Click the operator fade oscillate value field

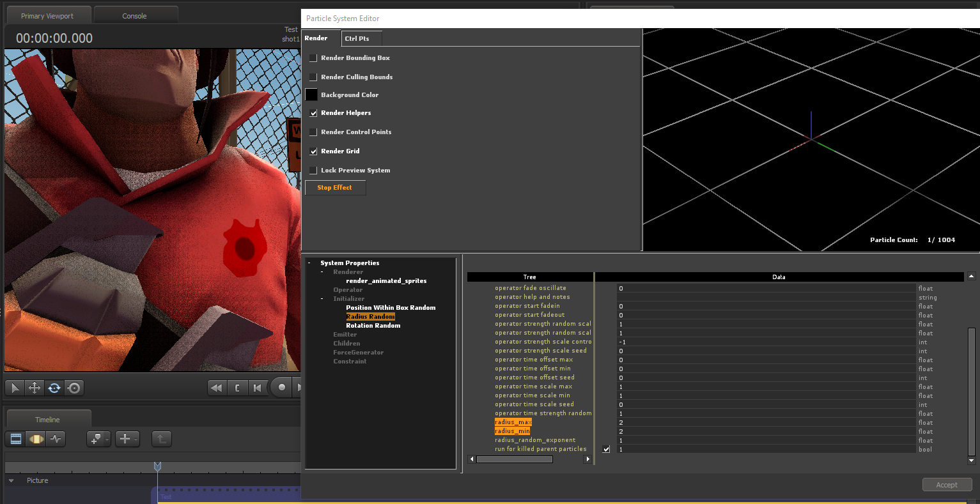[x=766, y=288]
